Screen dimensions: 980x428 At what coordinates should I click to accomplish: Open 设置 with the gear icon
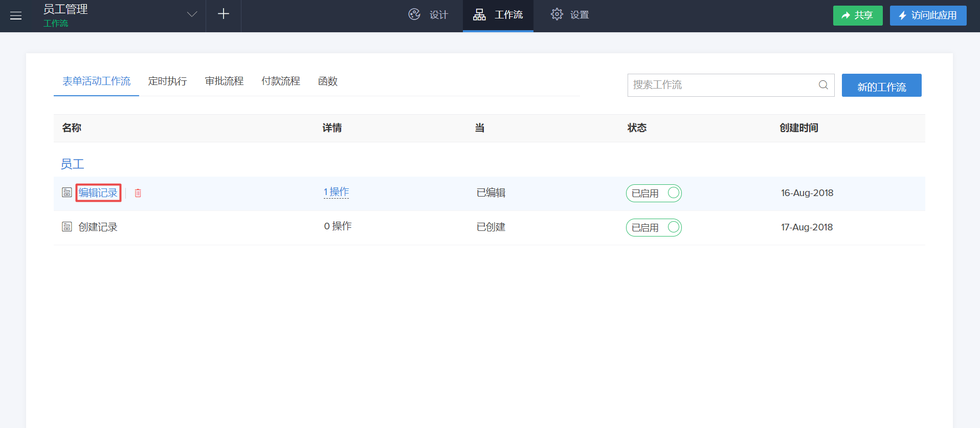click(x=570, y=15)
